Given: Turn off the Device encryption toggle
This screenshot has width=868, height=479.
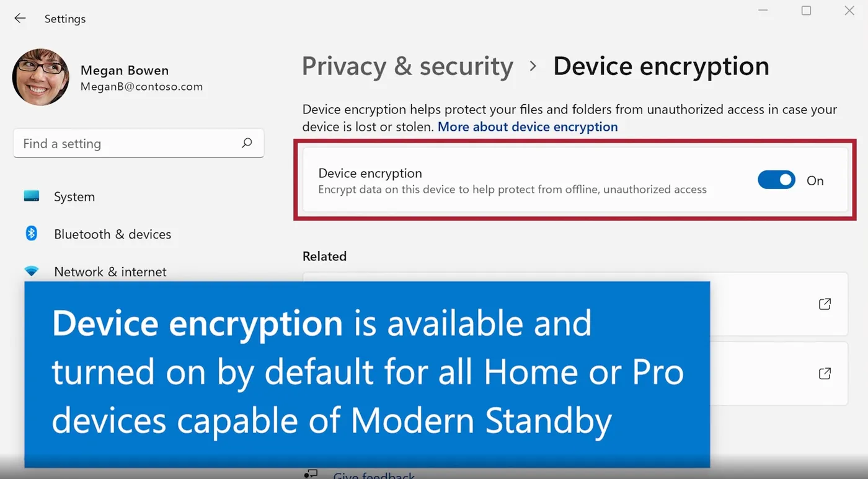Looking at the screenshot, I should click(776, 180).
